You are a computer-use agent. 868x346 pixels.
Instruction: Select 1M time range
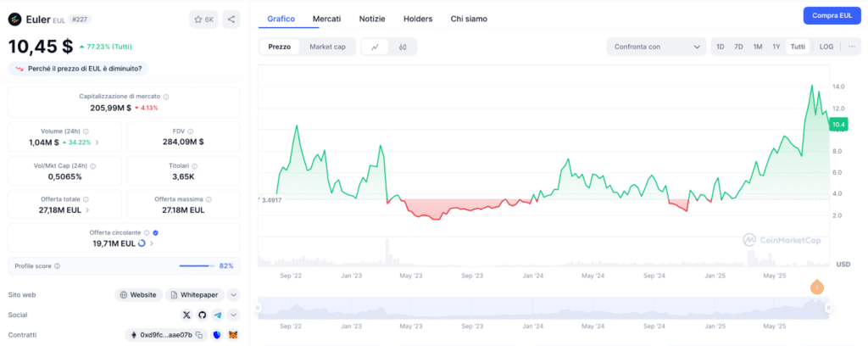[x=758, y=47]
